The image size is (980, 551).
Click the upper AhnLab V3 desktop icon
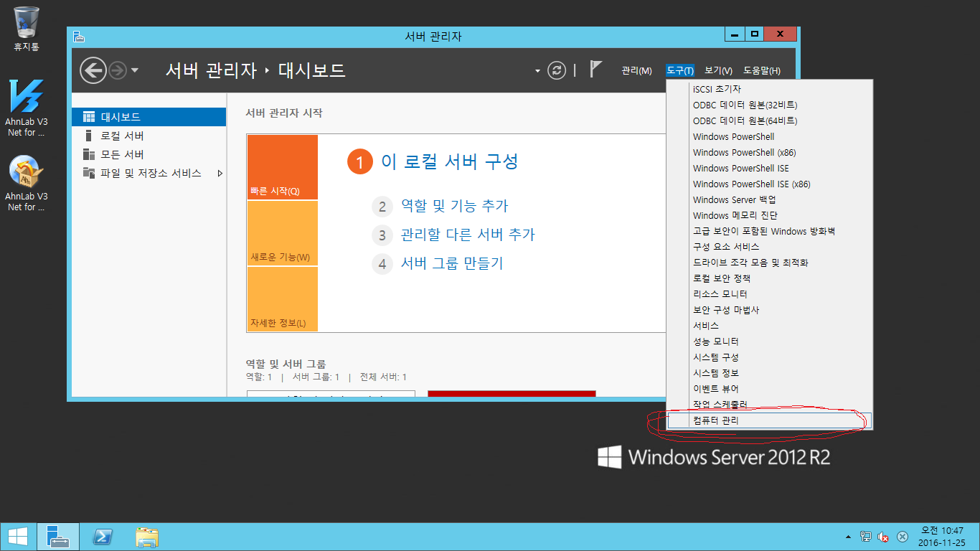coord(27,108)
